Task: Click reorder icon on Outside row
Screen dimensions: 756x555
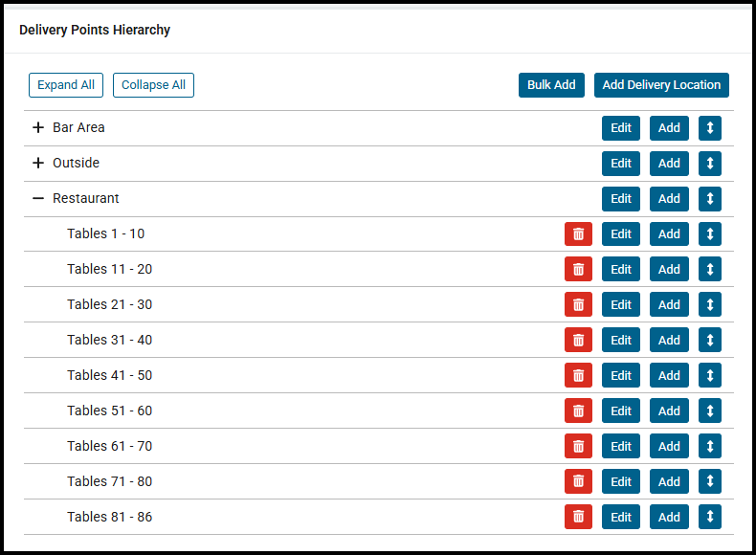Action: click(709, 164)
